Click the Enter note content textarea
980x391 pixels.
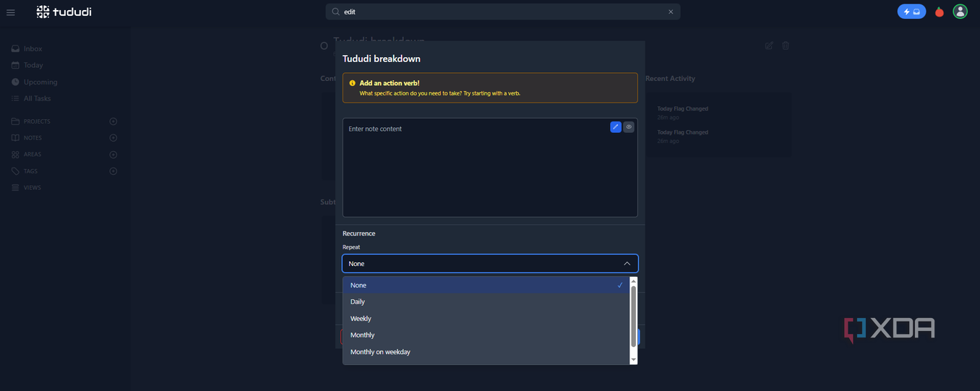coord(490,168)
